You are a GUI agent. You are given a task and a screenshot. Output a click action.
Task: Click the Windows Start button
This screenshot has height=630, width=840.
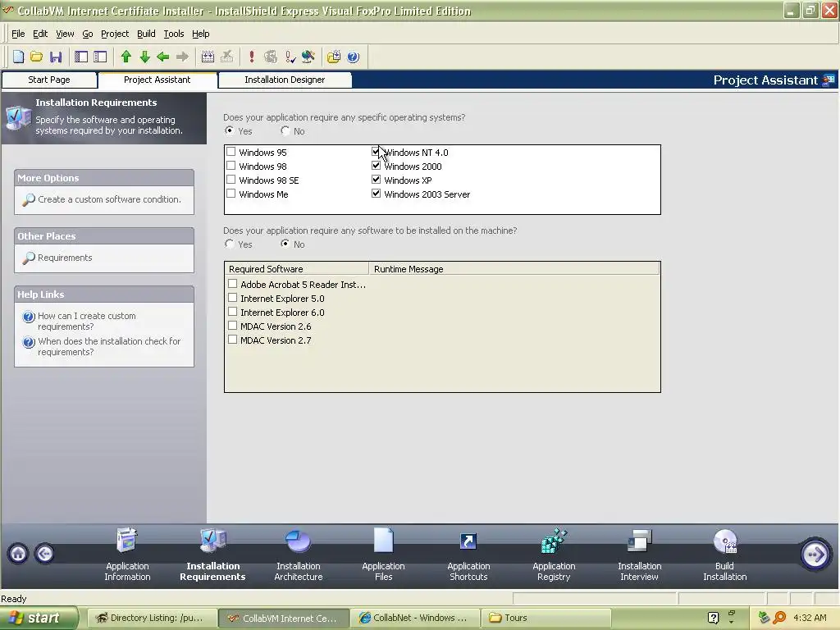click(39, 618)
